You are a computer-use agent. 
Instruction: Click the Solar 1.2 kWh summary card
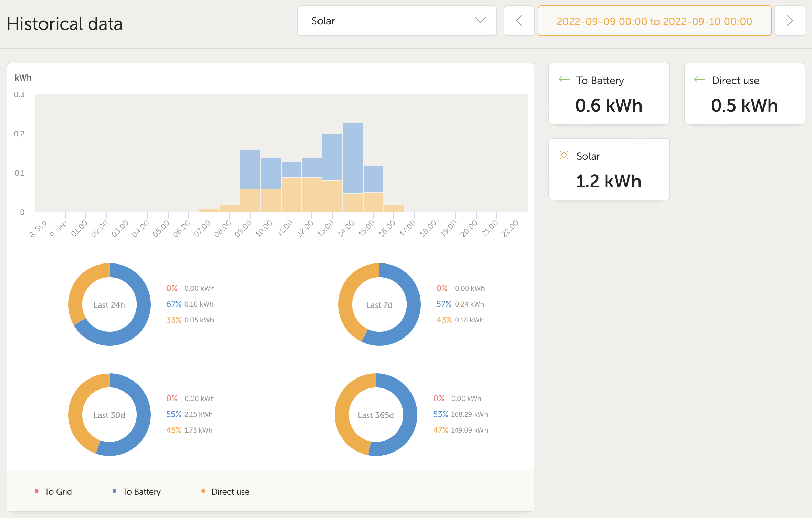(x=609, y=169)
